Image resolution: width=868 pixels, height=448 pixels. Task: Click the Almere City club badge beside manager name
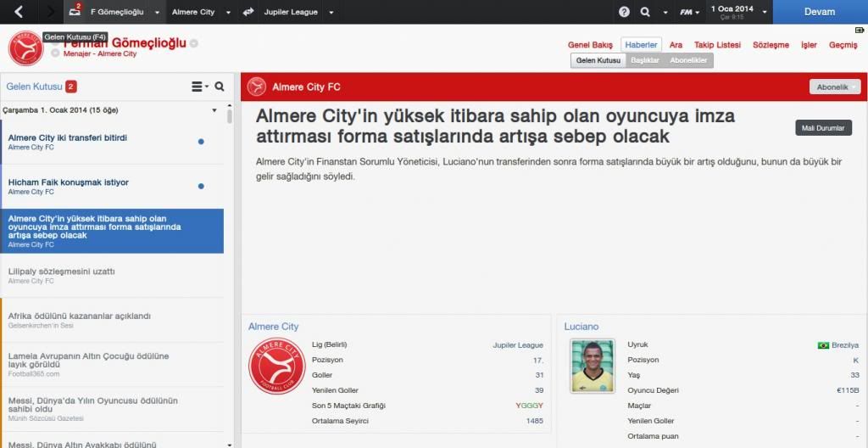25,48
